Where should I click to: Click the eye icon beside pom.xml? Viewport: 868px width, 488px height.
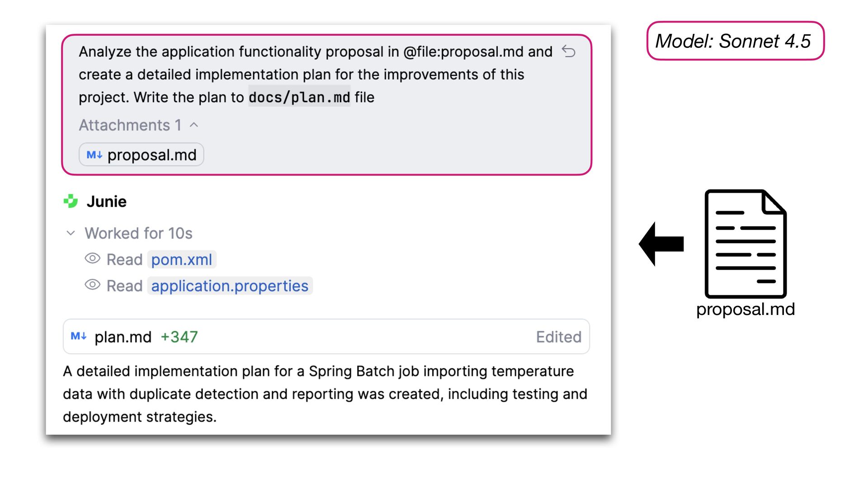(x=92, y=259)
